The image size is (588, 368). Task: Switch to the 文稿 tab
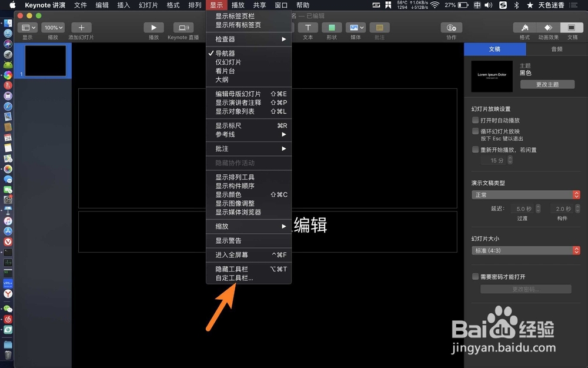495,49
